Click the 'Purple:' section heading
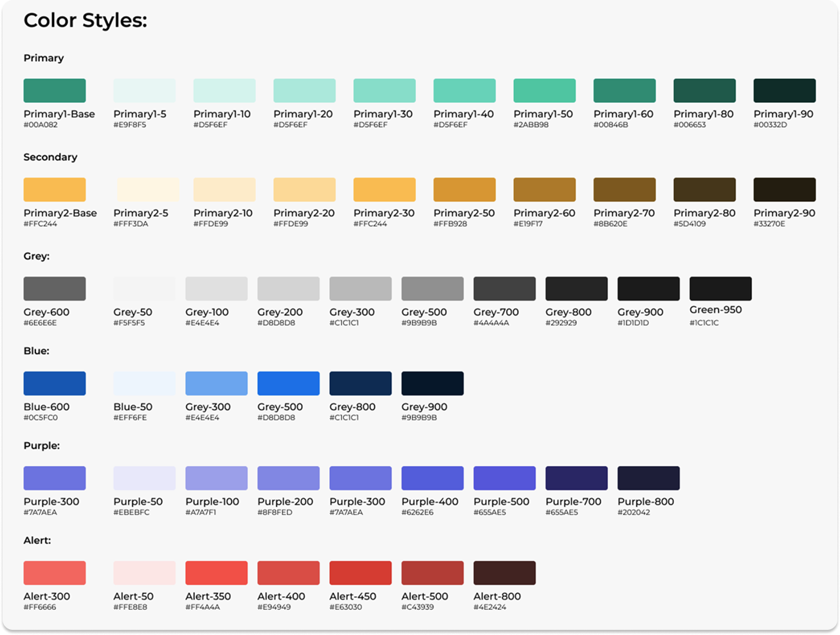The width and height of the screenshot is (840, 635). pos(42,445)
